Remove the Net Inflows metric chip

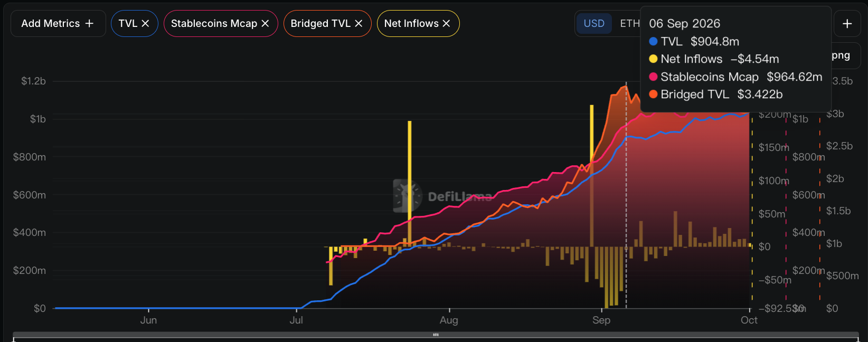coord(446,24)
